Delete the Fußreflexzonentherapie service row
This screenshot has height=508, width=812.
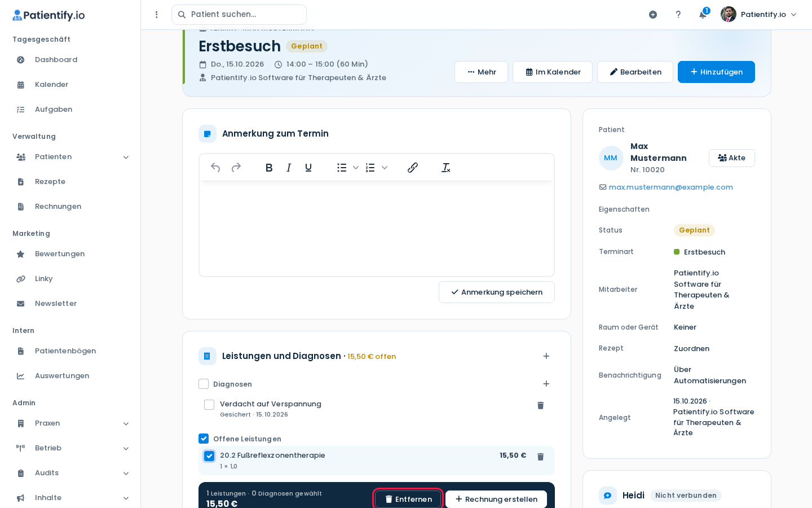pyautogui.click(x=540, y=457)
